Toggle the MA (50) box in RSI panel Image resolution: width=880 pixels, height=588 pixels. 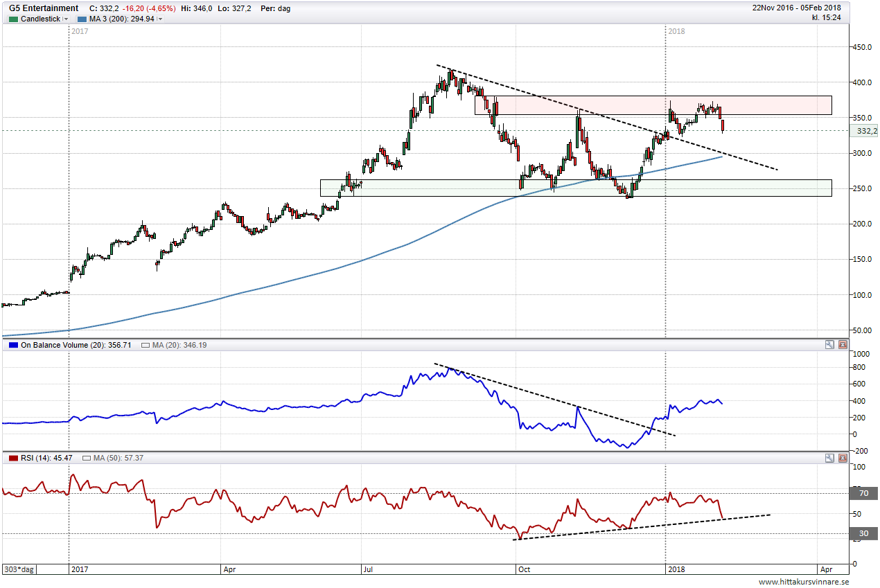point(87,458)
